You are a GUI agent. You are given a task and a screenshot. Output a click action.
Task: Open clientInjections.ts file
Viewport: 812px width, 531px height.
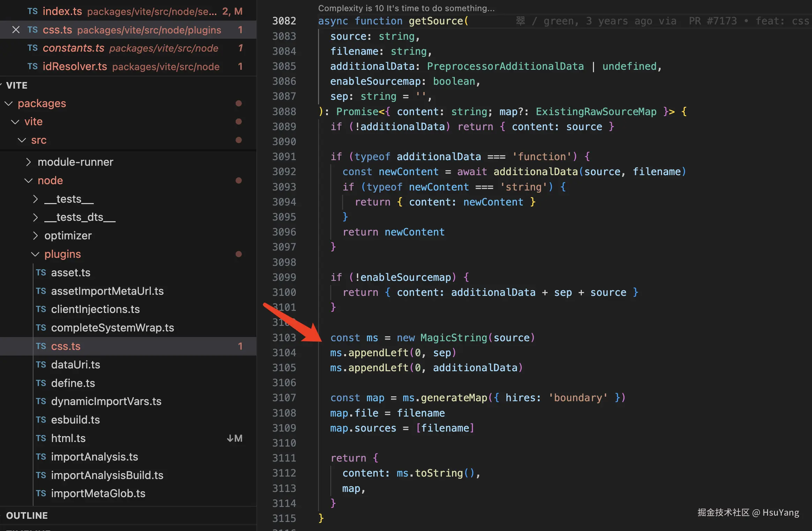tap(95, 309)
